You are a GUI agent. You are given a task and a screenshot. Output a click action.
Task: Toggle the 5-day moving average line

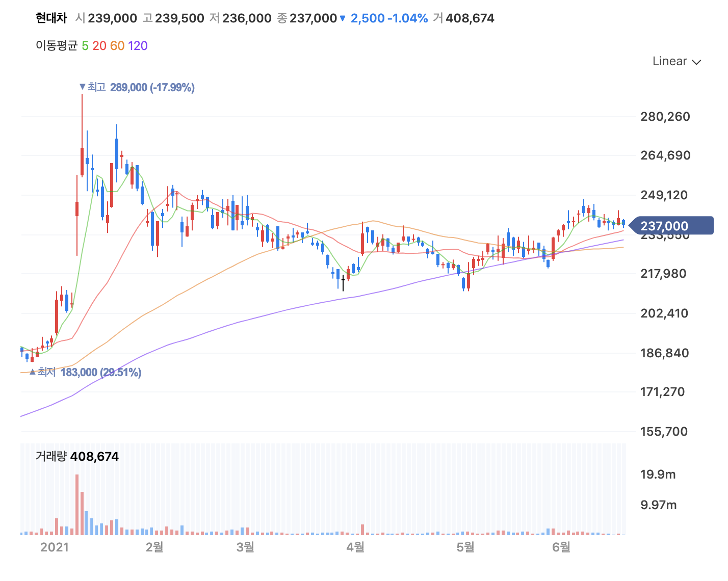tap(85, 46)
